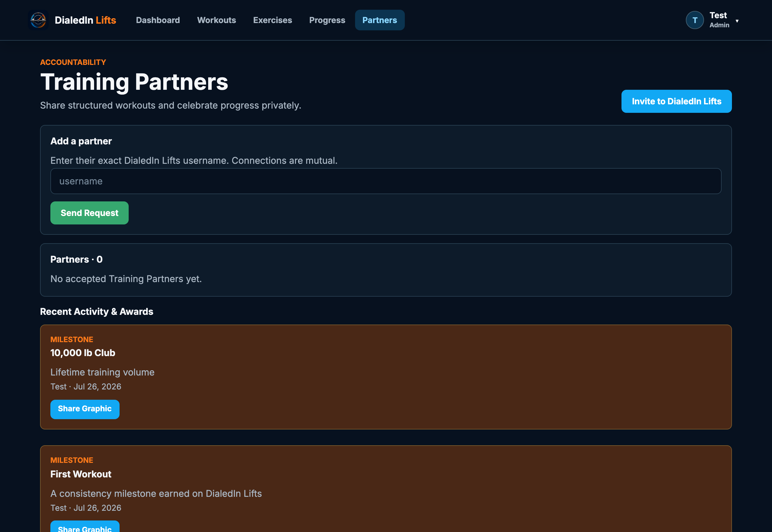Open the Exercises nav item
This screenshot has height=532, width=772.
tap(273, 20)
